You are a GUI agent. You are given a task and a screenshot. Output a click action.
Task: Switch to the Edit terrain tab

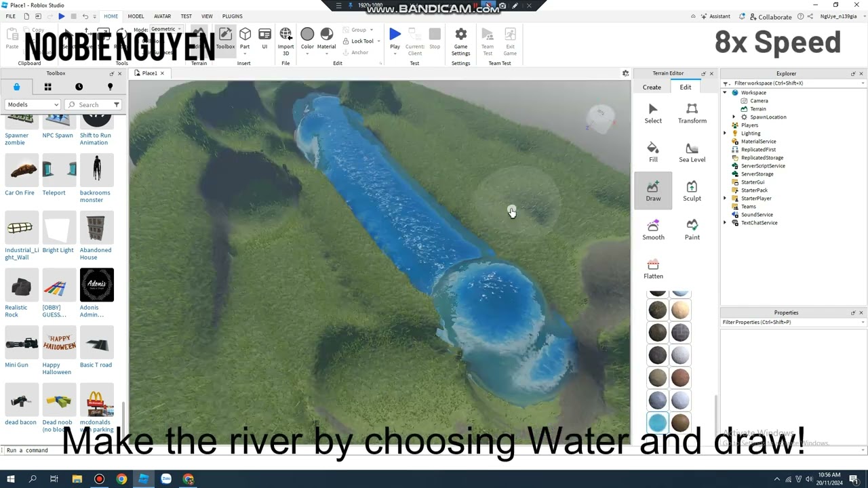click(x=686, y=87)
